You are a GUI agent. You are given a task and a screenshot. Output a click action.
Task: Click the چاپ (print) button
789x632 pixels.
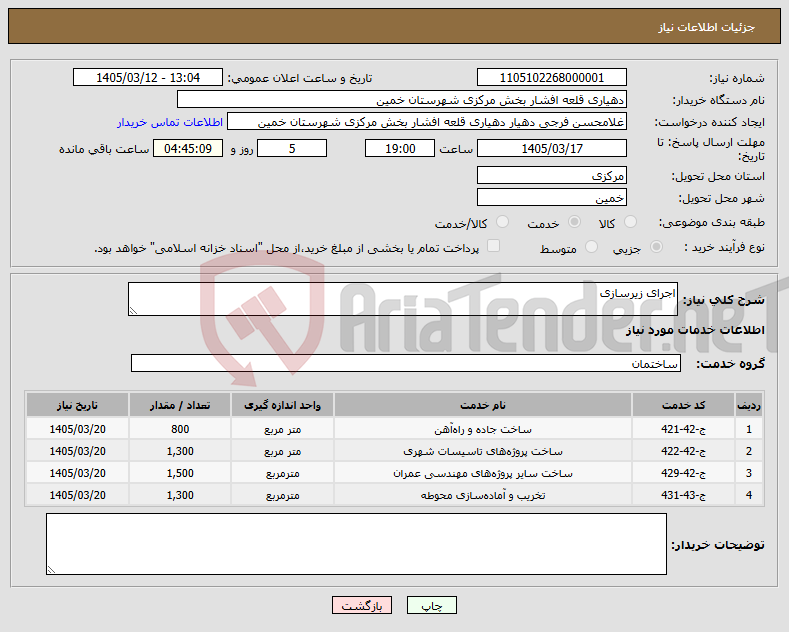[432, 605]
